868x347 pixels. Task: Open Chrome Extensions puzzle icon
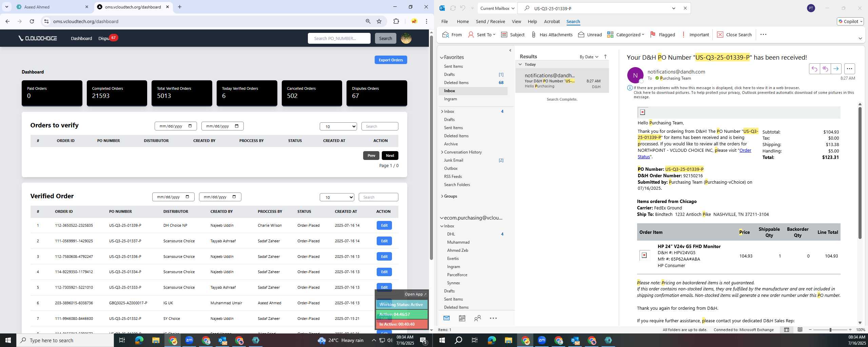396,21
